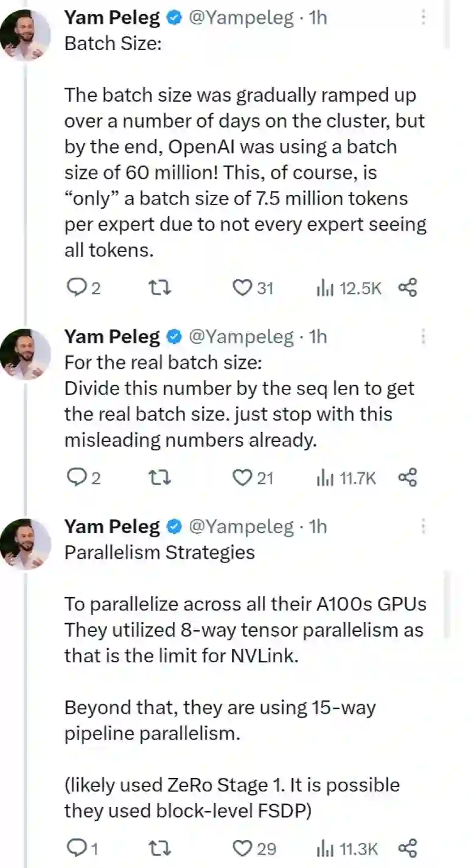Open more menu on real batch size tweet
The height and width of the screenshot is (868, 471).
tap(423, 337)
